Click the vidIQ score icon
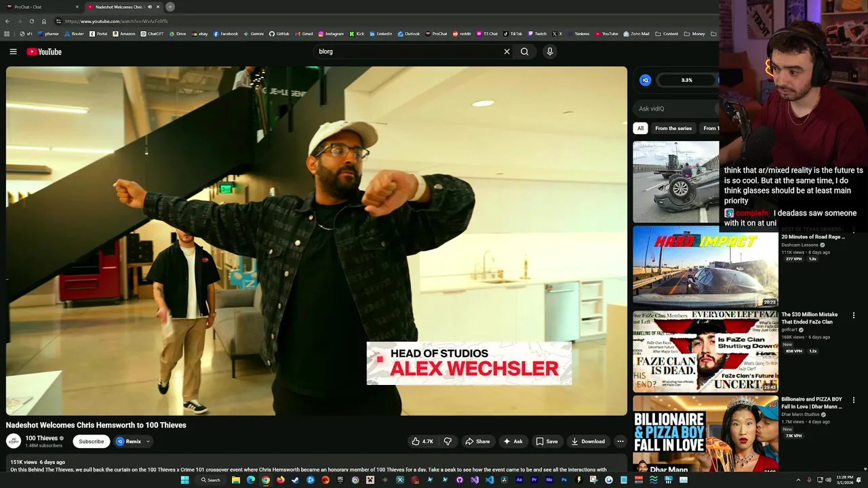Image resolution: width=868 pixels, height=488 pixels. click(x=646, y=80)
